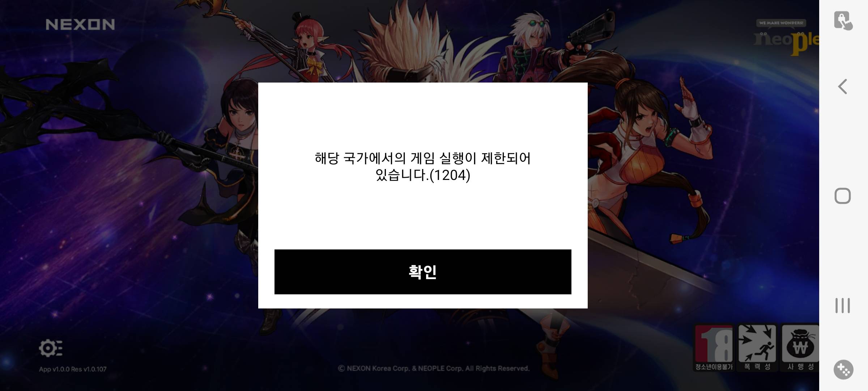Tap the 18 age rating badge
This screenshot has height=391, width=868.
(x=714, y=348)
